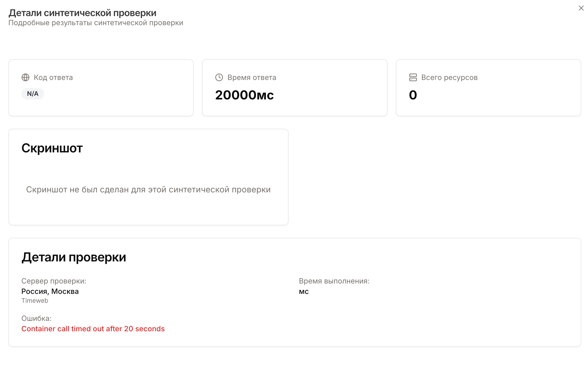Click the Ошибка field label

(x=36, y=318)
